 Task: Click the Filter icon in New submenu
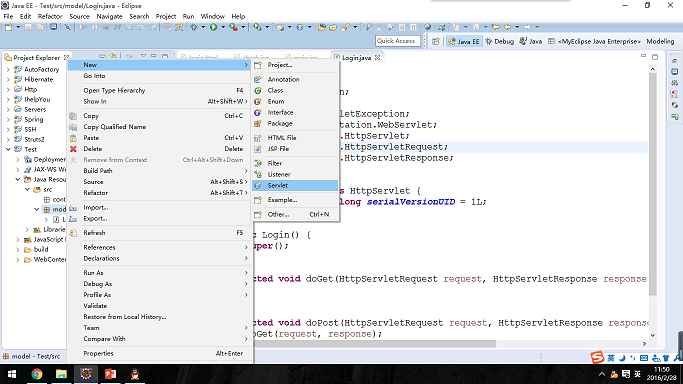pyautogui.click(x=258, y=163)
